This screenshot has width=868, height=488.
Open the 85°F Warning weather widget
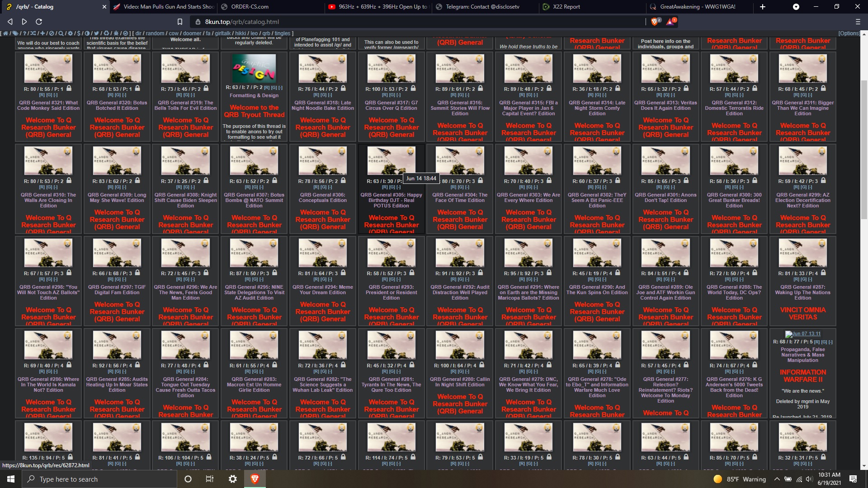pyautogui.click(x=740, y=479)
